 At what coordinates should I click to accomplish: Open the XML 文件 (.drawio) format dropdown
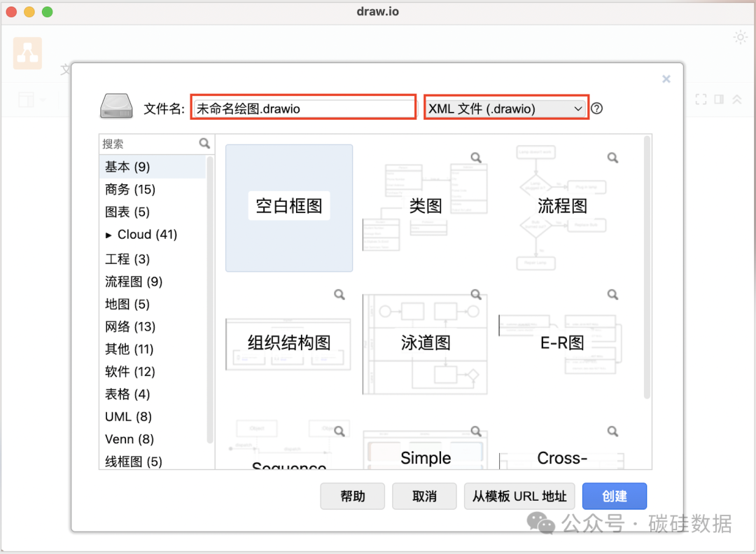click(505, 109)
